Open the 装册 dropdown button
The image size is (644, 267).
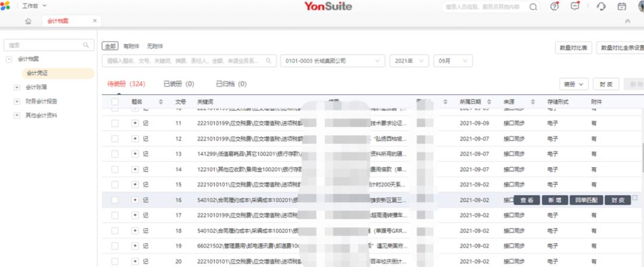[574, 84]
